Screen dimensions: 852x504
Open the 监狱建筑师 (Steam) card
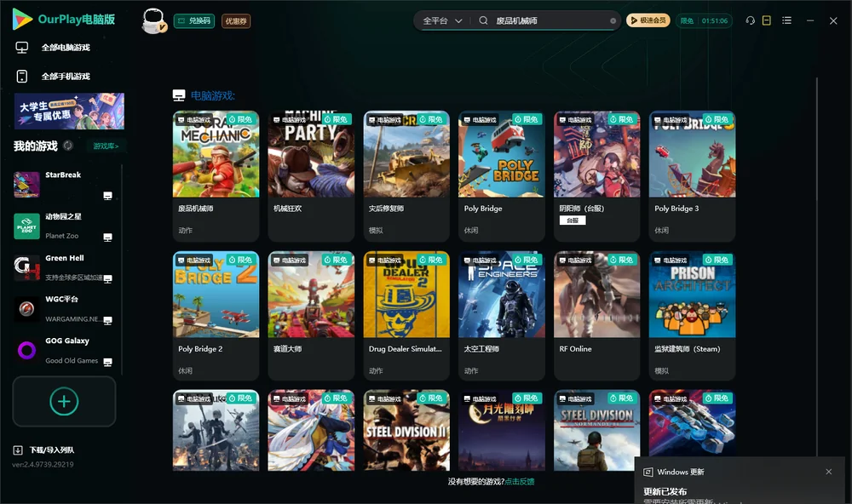[692, 316]
